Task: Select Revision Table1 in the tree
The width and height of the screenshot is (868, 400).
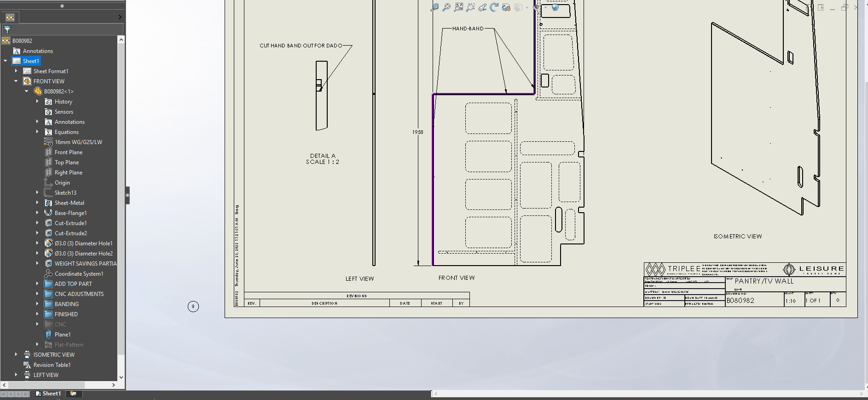Action: 52,365
